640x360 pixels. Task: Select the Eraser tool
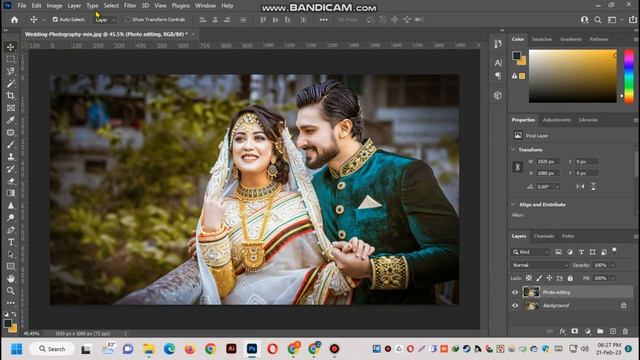pyautogui.click(x=11, y=181)
